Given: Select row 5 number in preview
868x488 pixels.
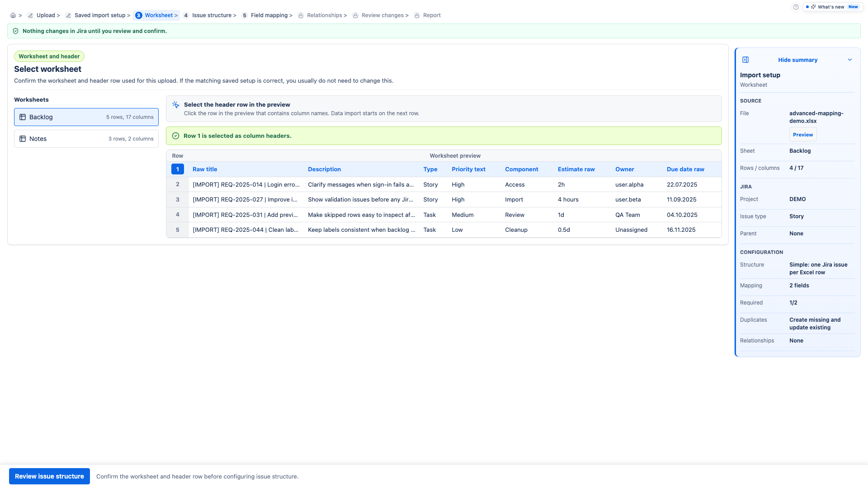Looking at the screenshot, I should coord(178,230).
